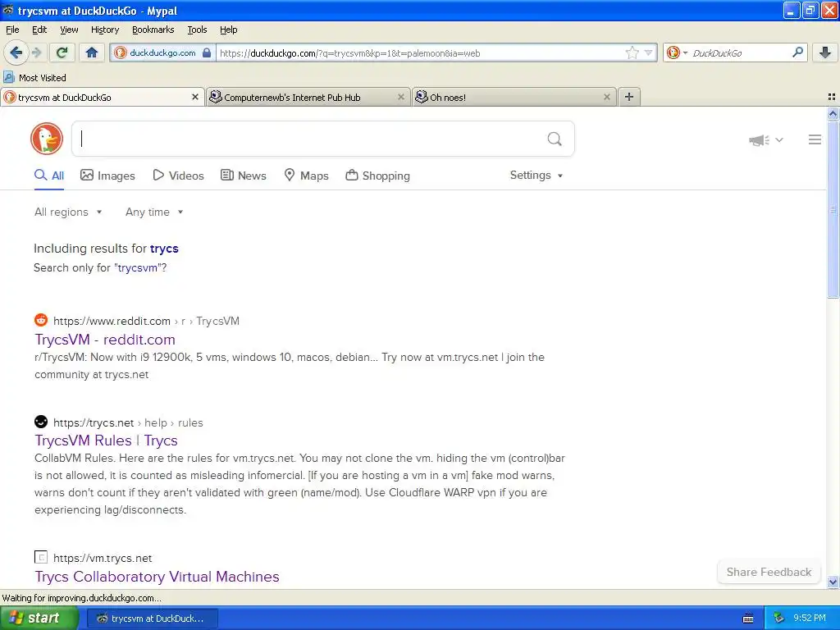The image size is (840, 630).
Task: Expand the Settings dropdown
Action: point(536,176)
